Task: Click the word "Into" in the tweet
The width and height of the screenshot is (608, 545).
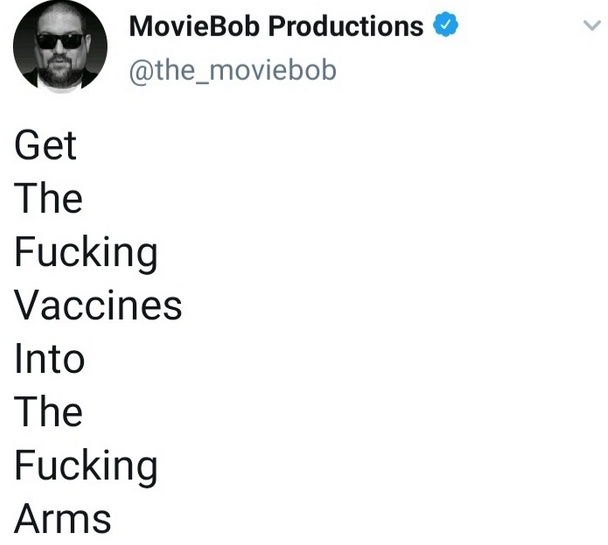Action: [x=50, y=358]
